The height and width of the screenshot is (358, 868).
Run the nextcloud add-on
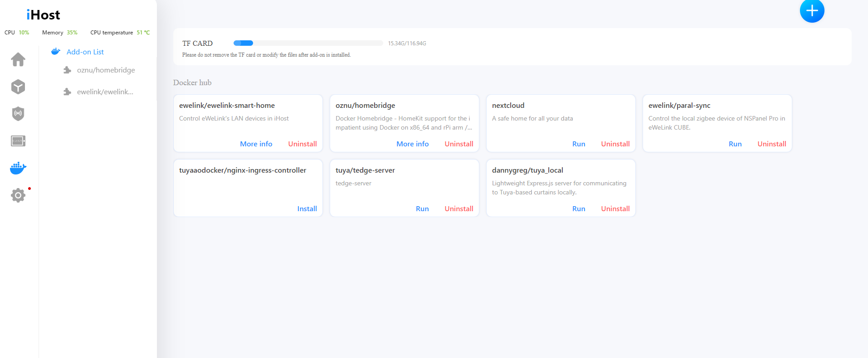coord(579,144)
